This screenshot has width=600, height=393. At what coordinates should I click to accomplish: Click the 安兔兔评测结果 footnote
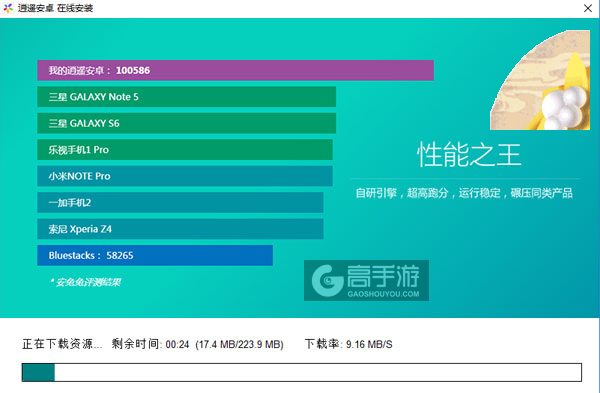click(85, 282)
